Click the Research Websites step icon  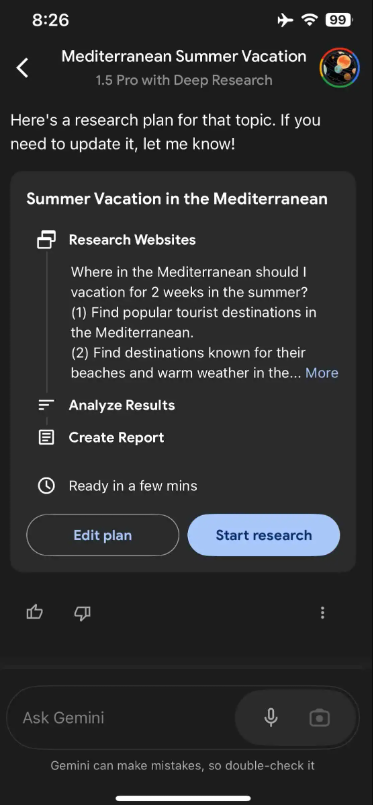46,240
